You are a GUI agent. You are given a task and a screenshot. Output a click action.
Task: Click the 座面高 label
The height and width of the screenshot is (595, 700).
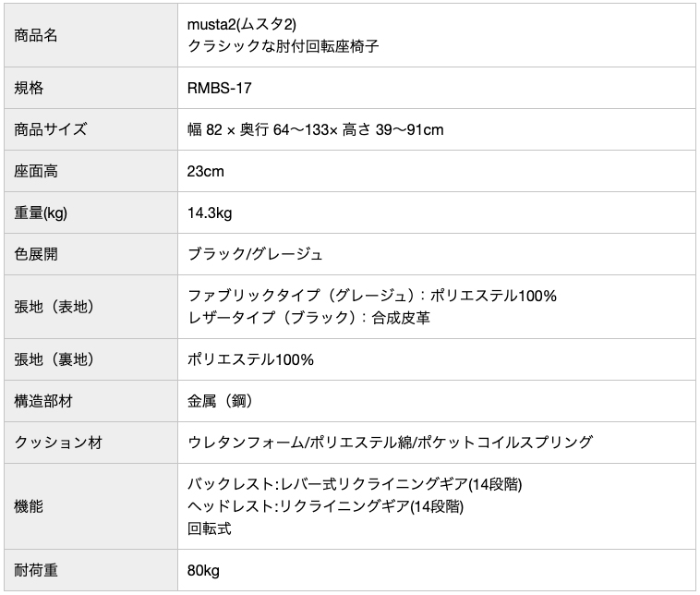[x=37, y=171]
